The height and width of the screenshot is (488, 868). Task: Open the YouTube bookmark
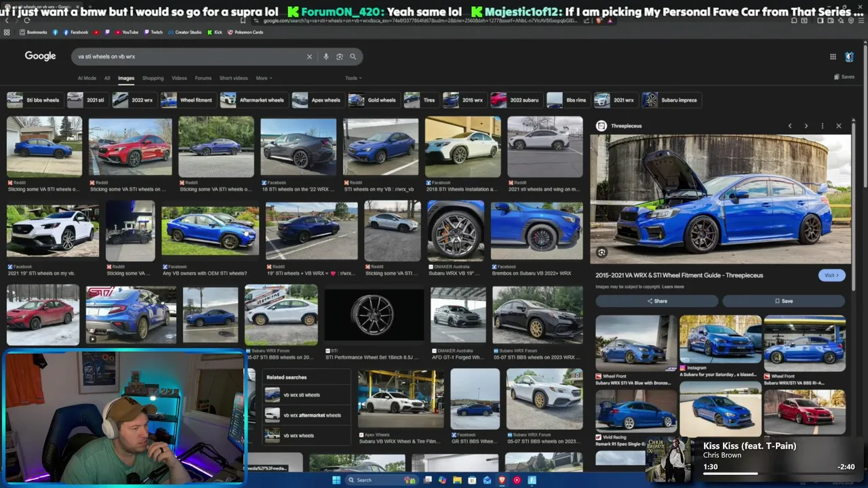coord(126,33)
